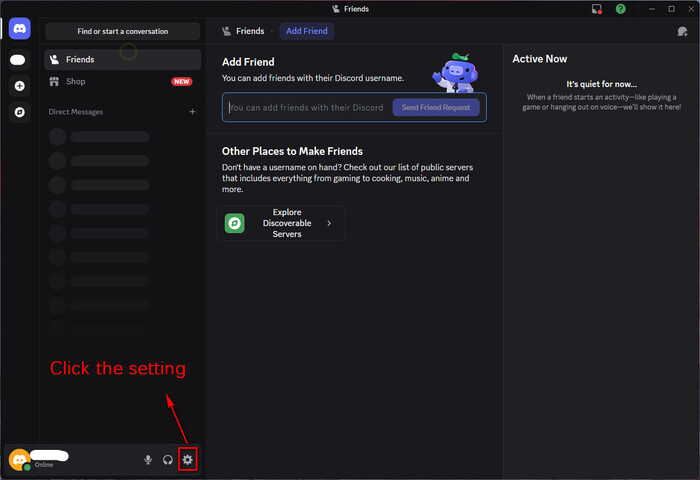Create a DM with the plus icon
The height and width of the screenshot is (480, 700).
[x=192, y=112]
